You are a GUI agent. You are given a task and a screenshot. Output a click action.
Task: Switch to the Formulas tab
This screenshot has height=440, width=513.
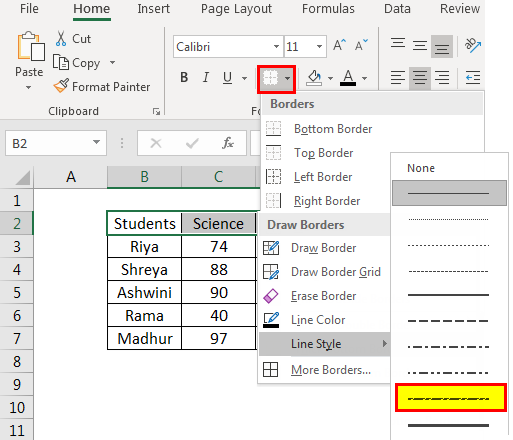click(x=328, y=9)
